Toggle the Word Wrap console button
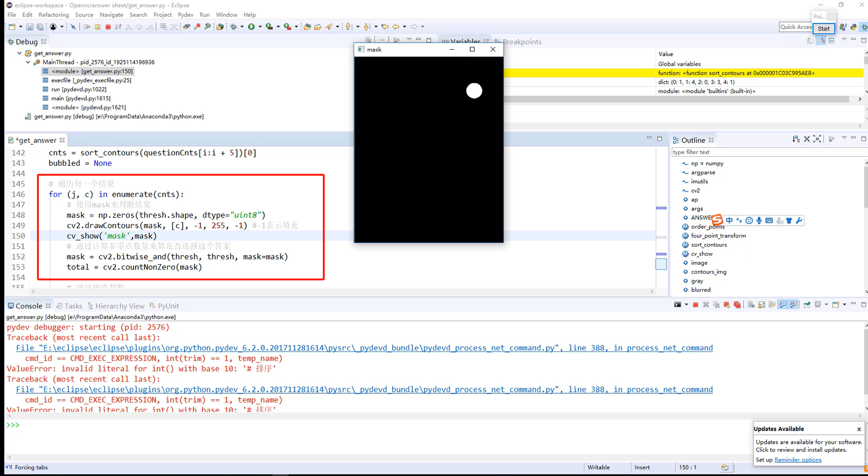868x476 pixels. pos(772,305)
